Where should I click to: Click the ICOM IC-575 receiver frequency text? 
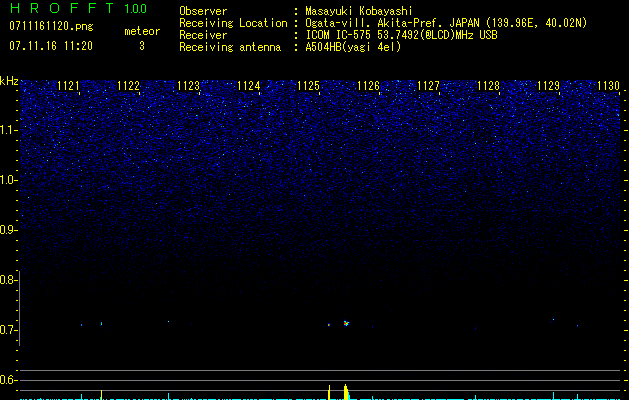click(x=401, y=35)
